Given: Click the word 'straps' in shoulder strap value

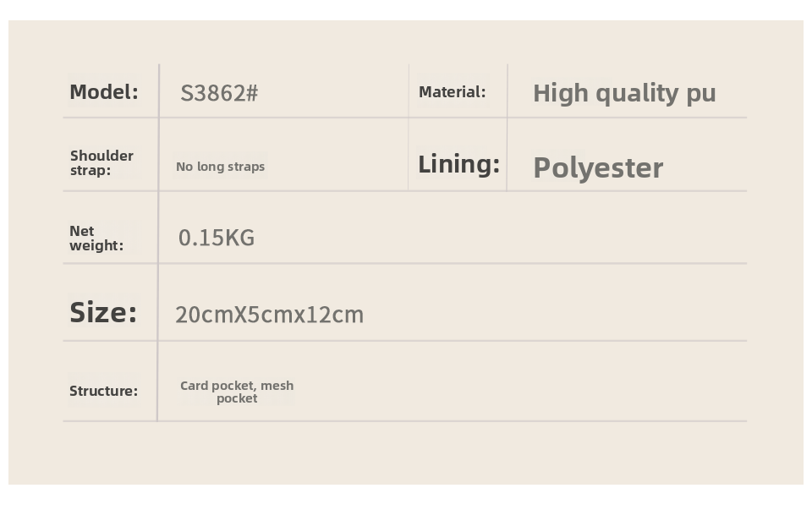Looking at the screenshot, I should pyautogui.click(x=246, y=167).
